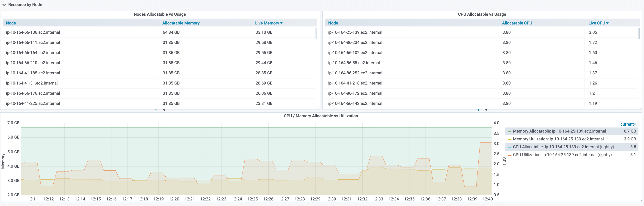Sort by Live CPU column arrow
644x206 pixels.
pyautogui.click(x=607, y=23)
